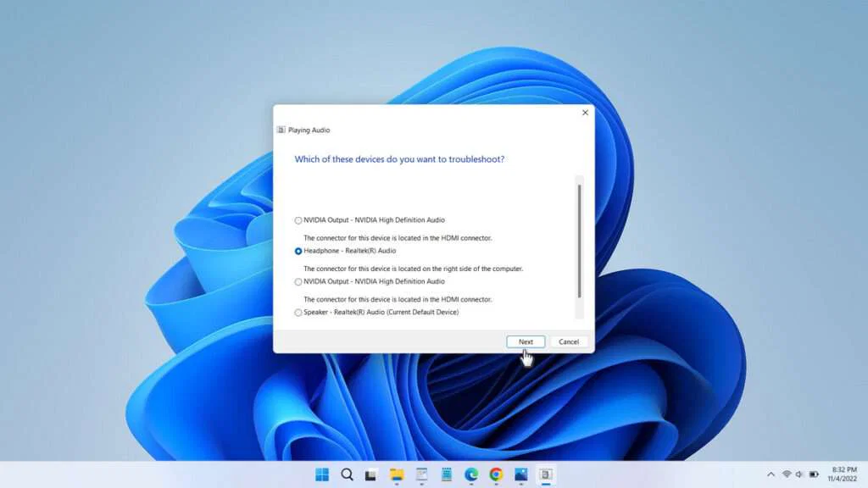The height and width of the screenshot is (488, 868).
Task: Check the battery status icon
Action: pos(812,475)
